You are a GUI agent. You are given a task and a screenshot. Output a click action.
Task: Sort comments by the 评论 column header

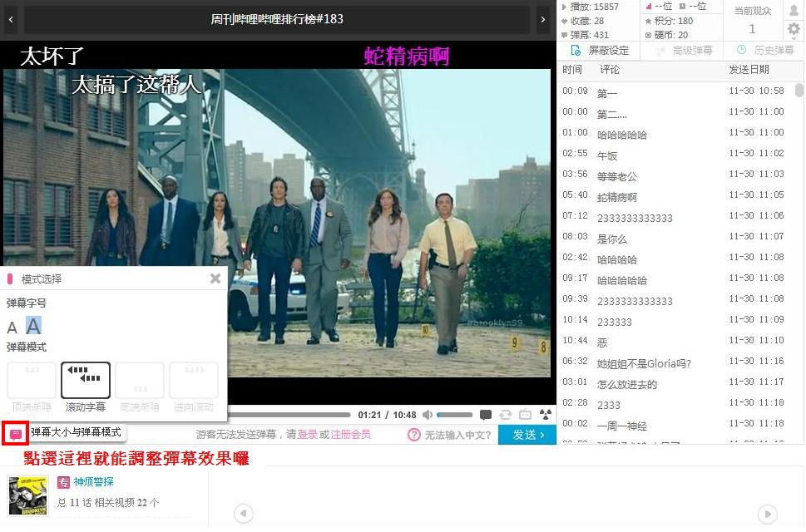click(x=610, y=70)
